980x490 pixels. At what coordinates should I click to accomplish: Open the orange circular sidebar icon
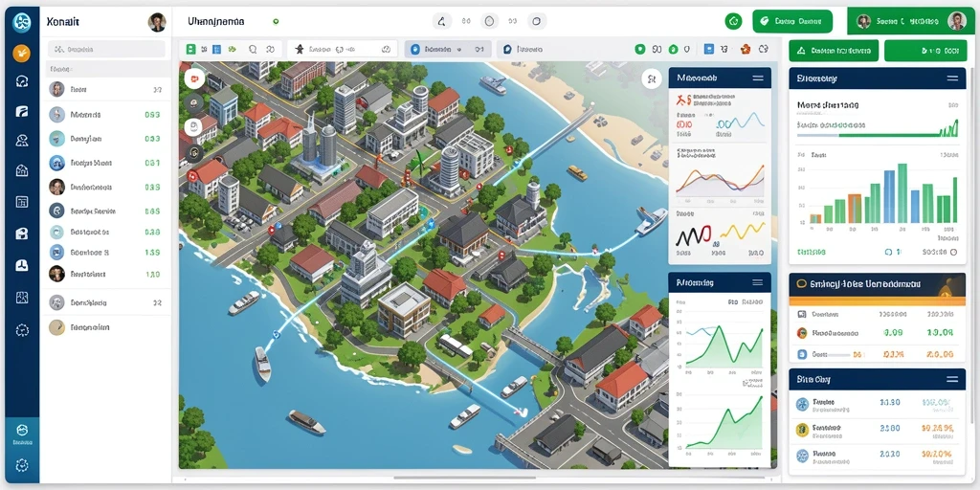[22, 54]
